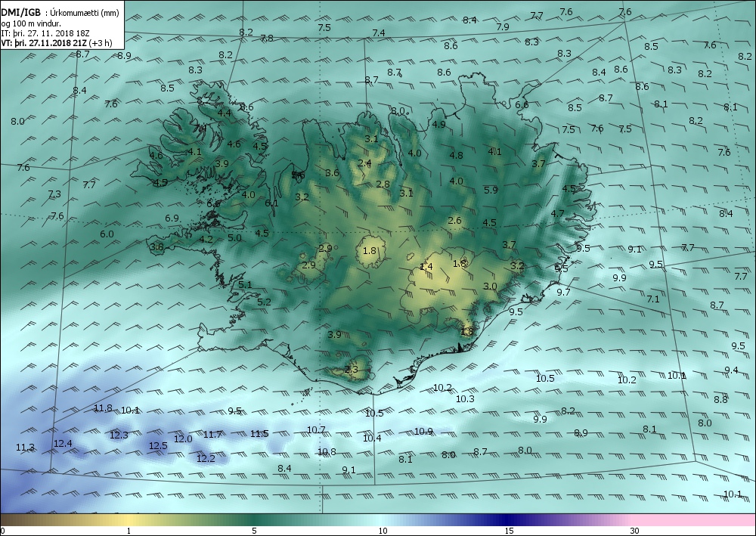Click the 11.7 precipitation value
The height and width of the screenshot is (536, 756).
pyautogui.click(x=212, y=435)
